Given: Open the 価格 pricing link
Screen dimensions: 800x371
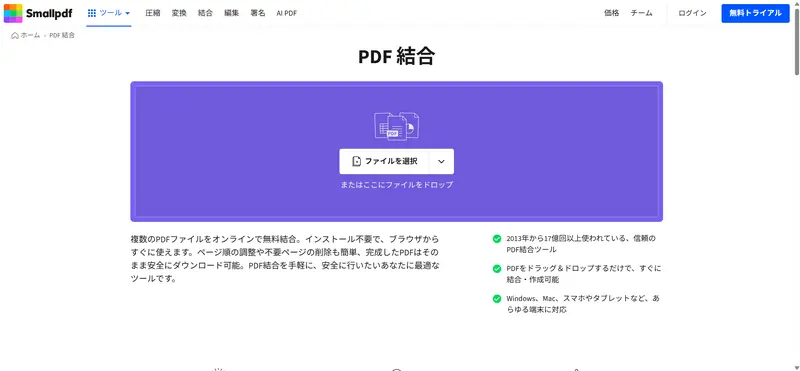Looking at the screenshot, I should click(x=612, y=13).
